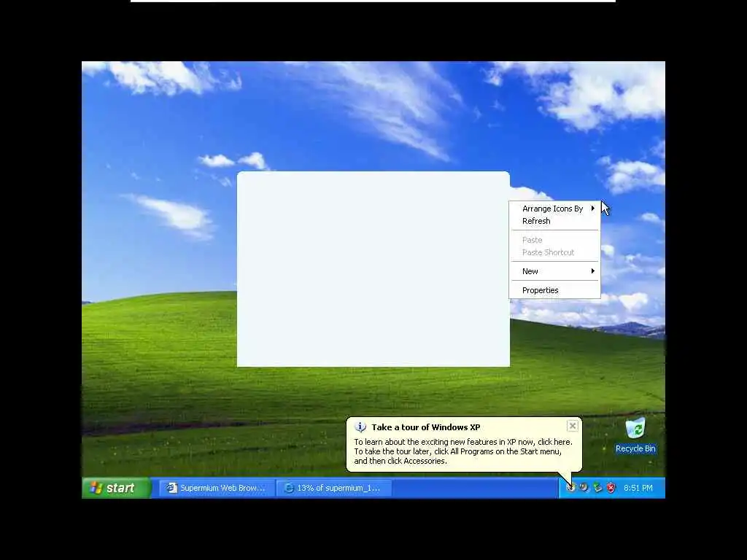The image size is (747, 560).
Task: Click the volume speaker tray icon
Action: click(584, 487)
